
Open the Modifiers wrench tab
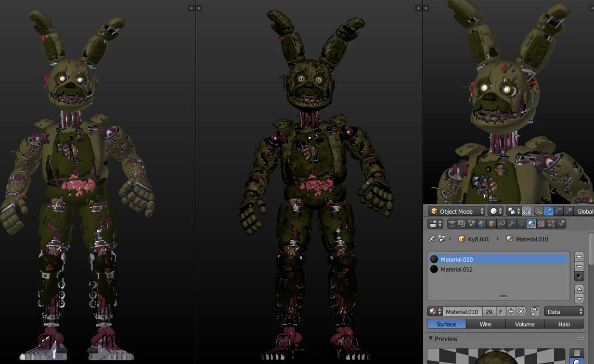(x=511, y=224)
